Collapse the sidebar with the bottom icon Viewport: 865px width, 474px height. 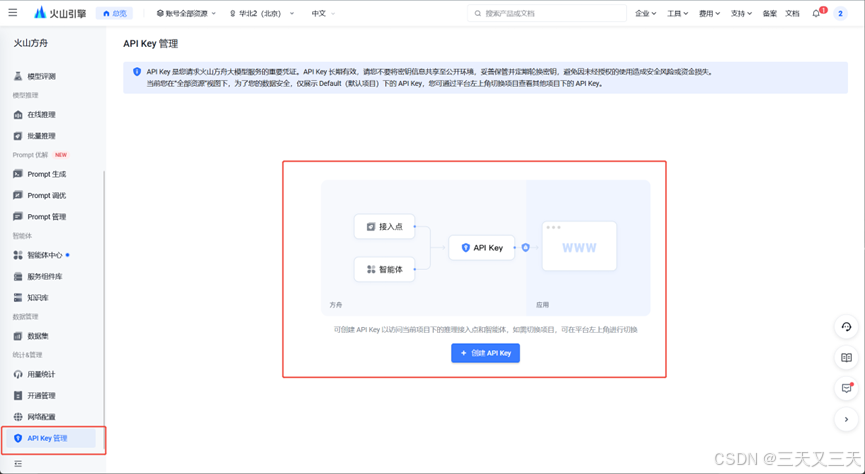pyautogui.click(x=18, y=464)
